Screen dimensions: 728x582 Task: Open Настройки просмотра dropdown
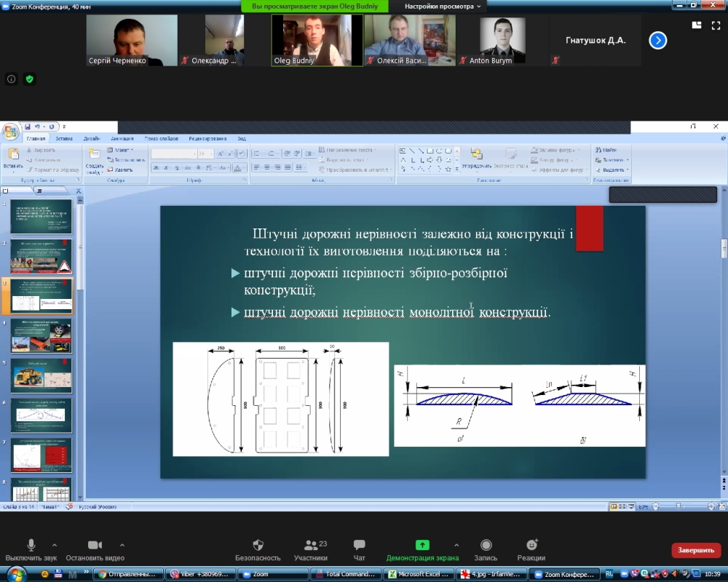442,7
